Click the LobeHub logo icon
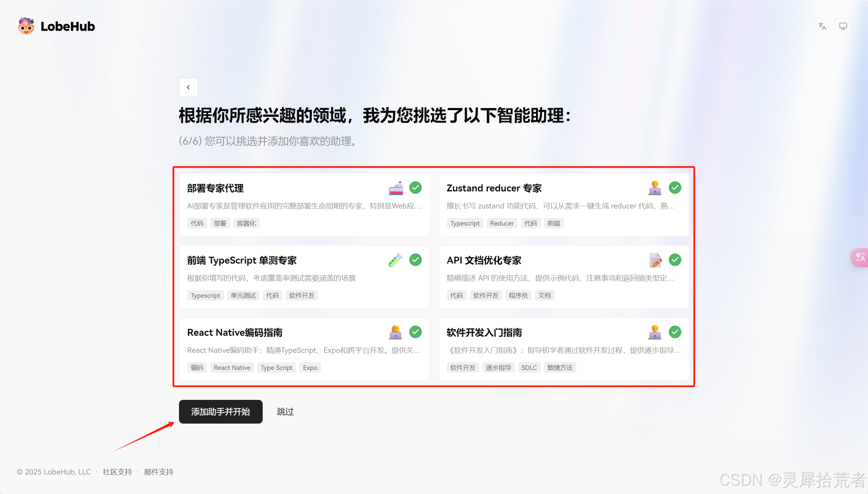This screenshot has width=868, height=494. pos(26,26)
